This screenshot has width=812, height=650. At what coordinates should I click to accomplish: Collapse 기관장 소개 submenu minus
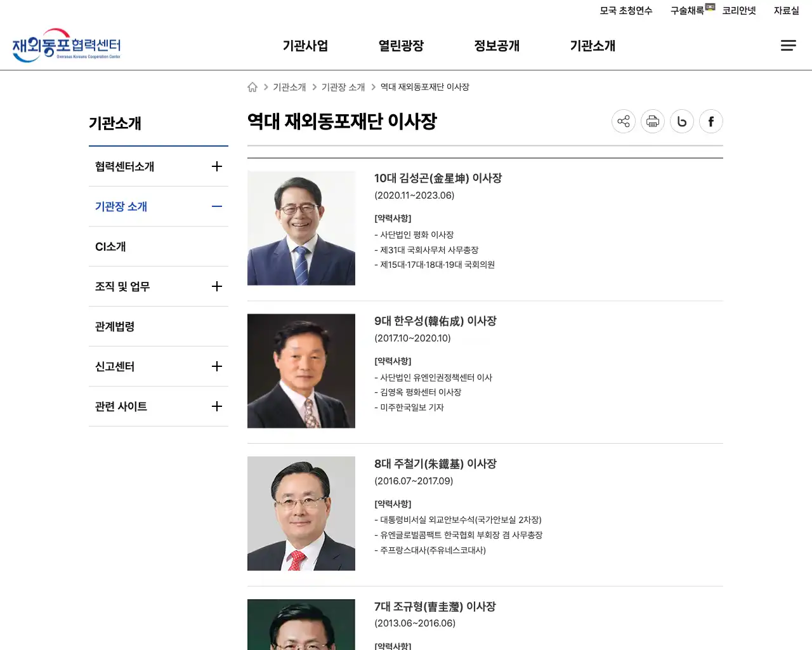click(217, 206)
